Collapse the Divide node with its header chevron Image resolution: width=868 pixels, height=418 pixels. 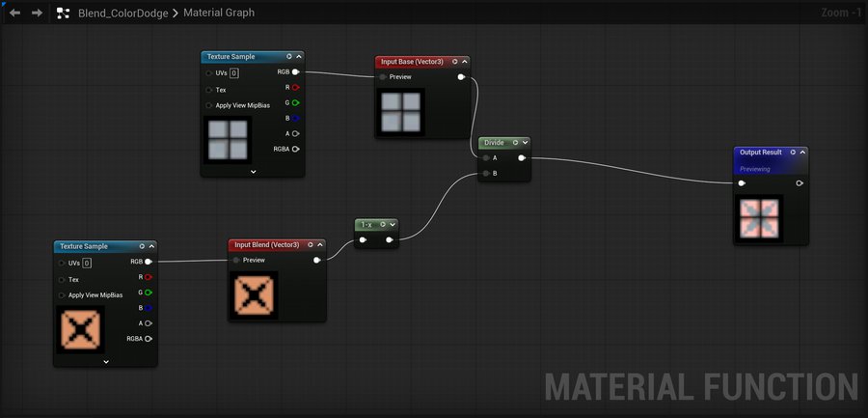coord(525,143)
